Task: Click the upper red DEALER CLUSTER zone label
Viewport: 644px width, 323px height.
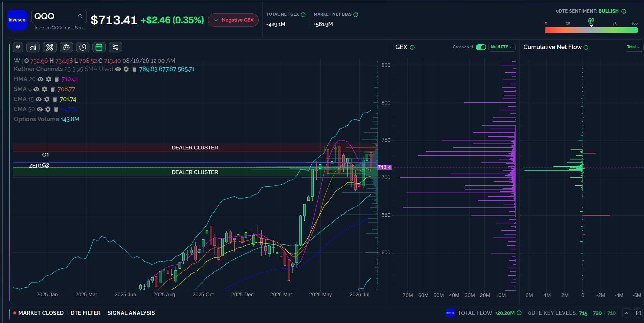Action: coord(195,148)
